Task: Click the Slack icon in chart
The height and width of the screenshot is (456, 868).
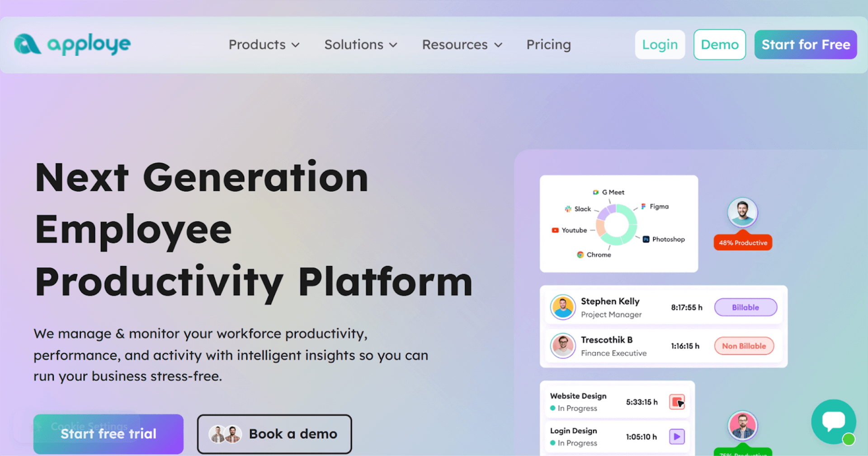Action: 568,209
